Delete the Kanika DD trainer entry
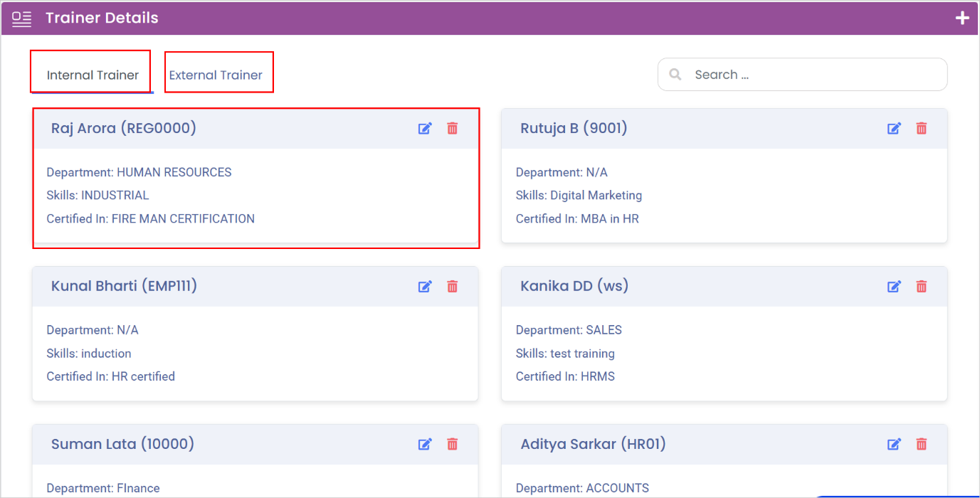The width and height of the screenshot is (980, 498). [x=921, y=286]
